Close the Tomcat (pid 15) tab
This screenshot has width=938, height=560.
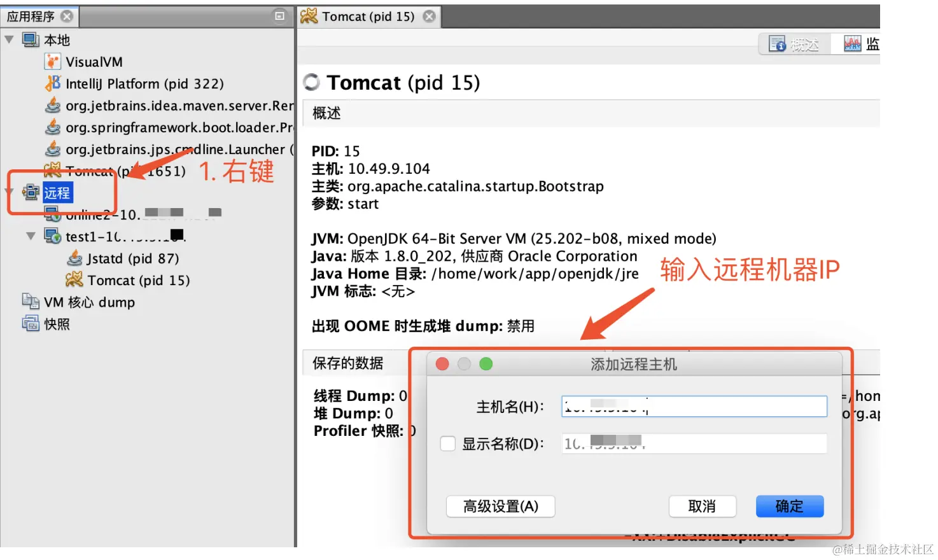coord(430,17)
